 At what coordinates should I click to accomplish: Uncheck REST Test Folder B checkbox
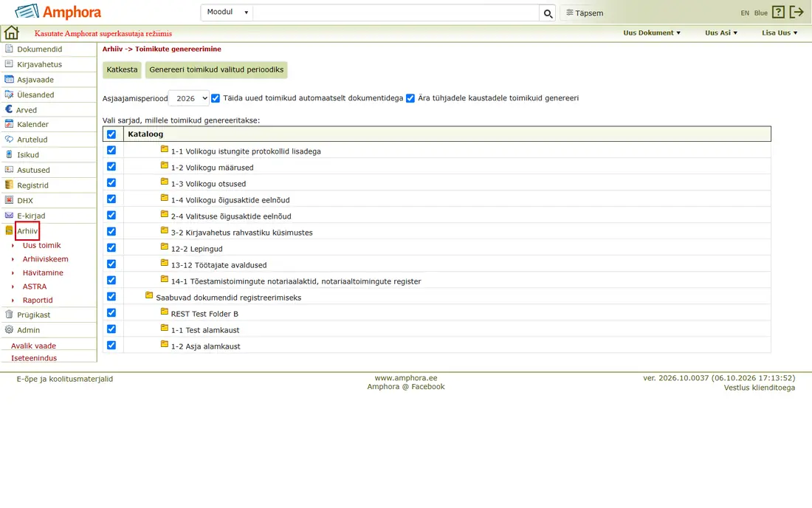coord(111,313)
